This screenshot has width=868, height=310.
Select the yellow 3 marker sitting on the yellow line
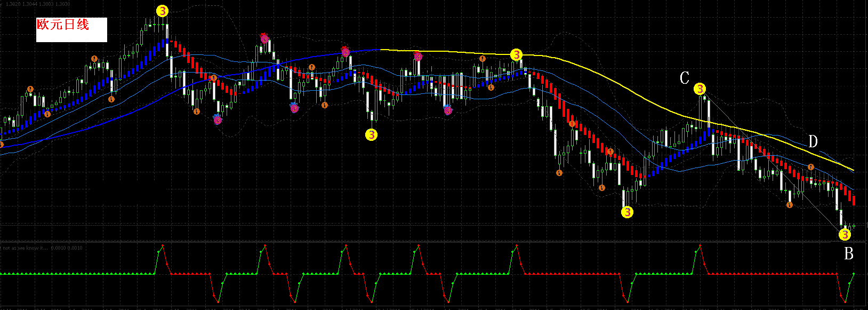(516, 54)
